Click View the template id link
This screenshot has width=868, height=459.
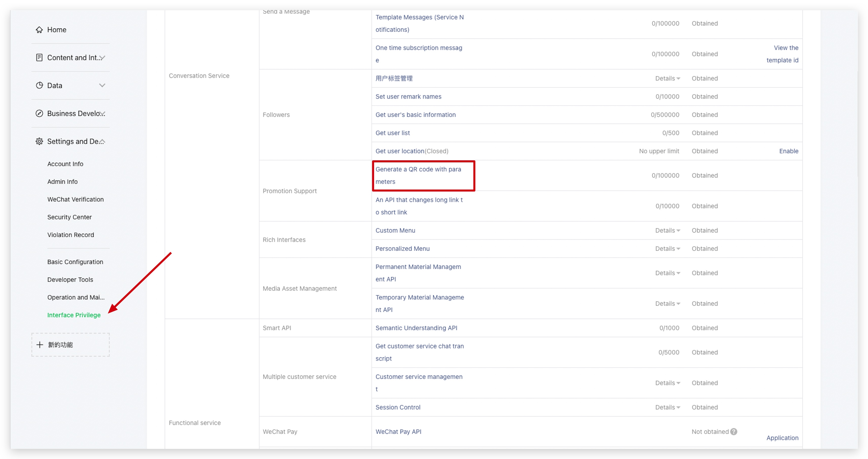tap(782, 54)
